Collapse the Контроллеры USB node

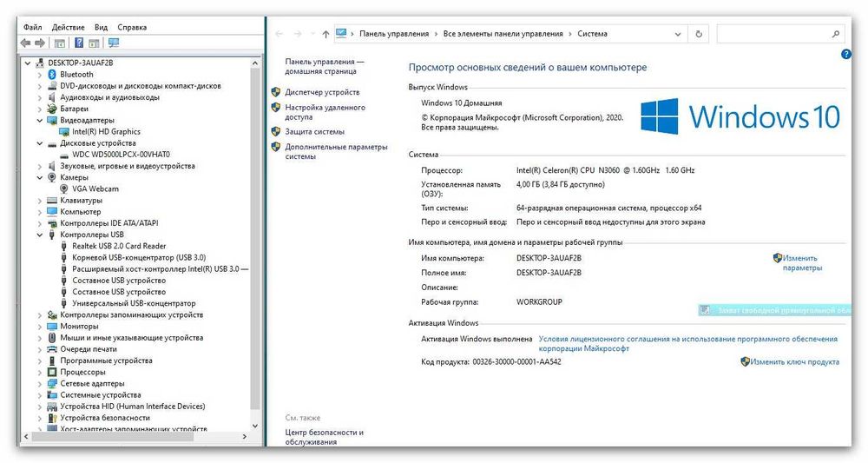click(39, 235)
